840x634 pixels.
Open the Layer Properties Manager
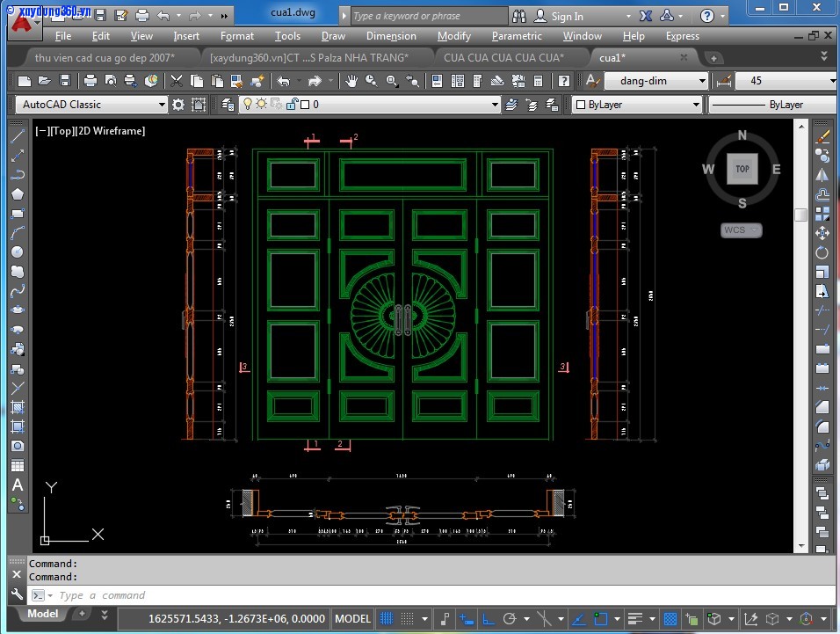pyautogui.click(x=228, y=105)
